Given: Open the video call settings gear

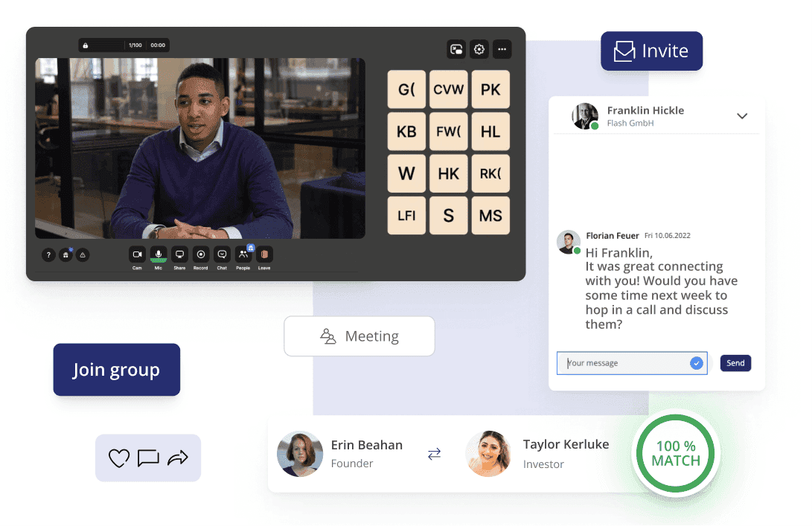Looking at the screenshot, I should click(x=479, y=50).
